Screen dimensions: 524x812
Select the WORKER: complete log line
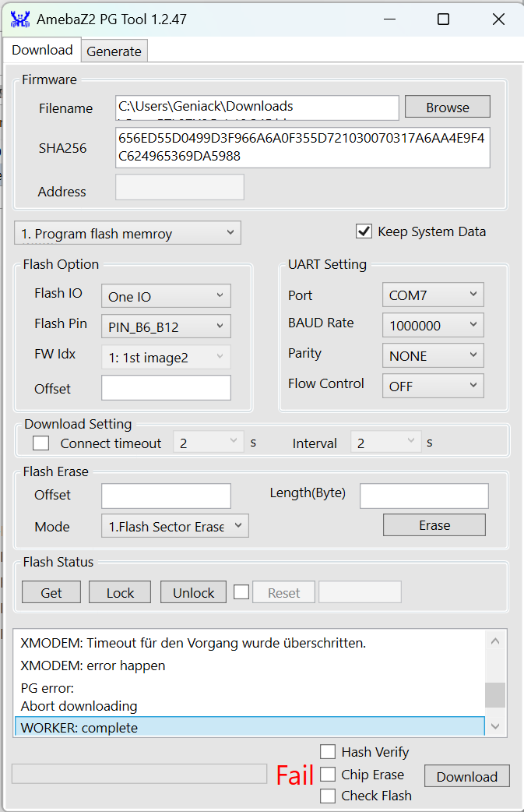coord(249,728)
